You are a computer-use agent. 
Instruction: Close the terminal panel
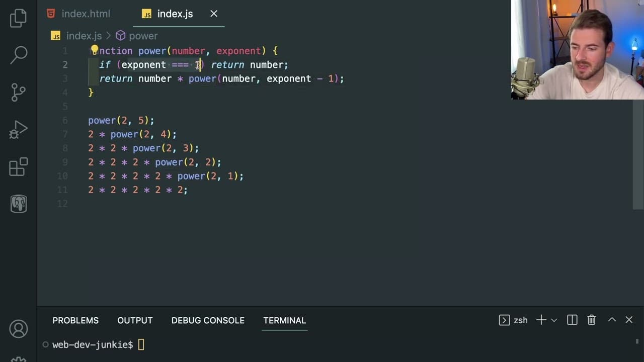(x=629, y=320)
